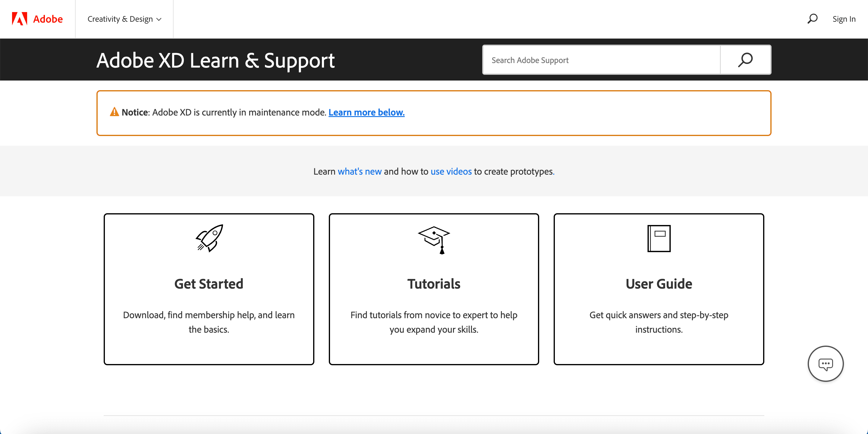Screen dimensions: 868x434
Task: Click the book icon for User Guide
Action: coord(659,238)
